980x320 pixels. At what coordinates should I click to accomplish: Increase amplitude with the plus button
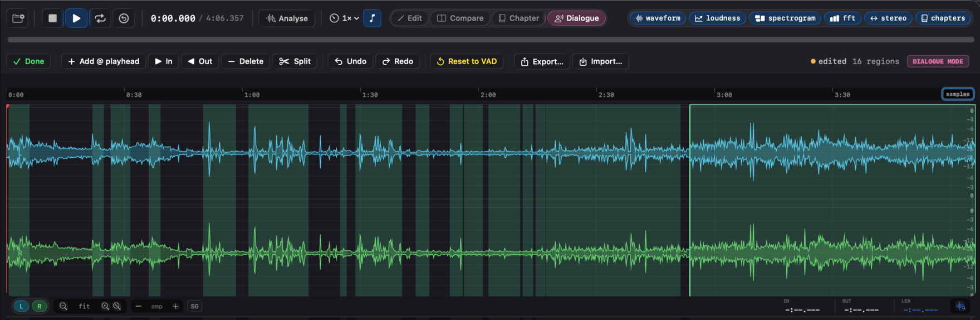[175, 306]
